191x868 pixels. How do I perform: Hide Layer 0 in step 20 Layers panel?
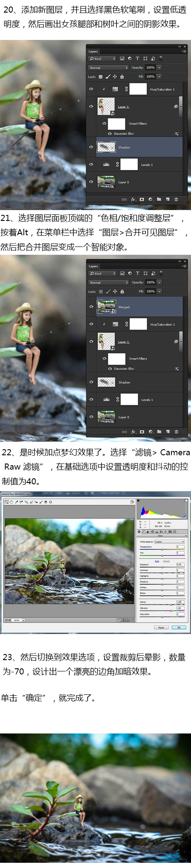(91, 182)
